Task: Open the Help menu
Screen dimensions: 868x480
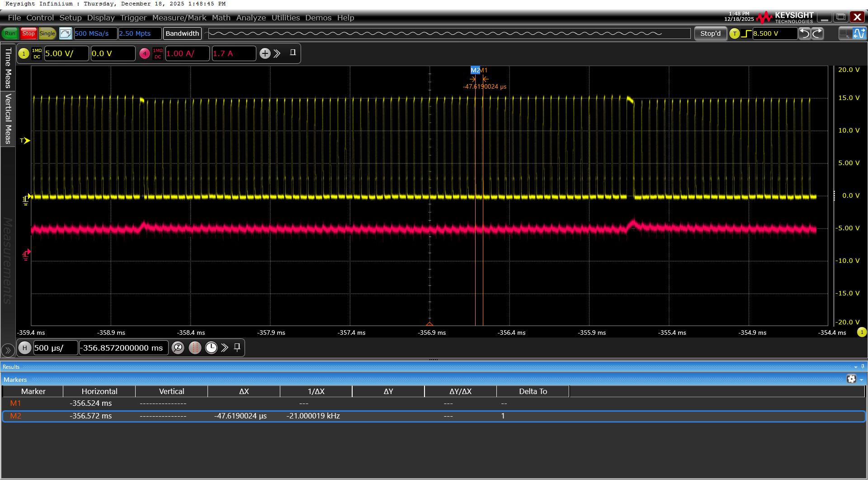Action: point(345,18)
